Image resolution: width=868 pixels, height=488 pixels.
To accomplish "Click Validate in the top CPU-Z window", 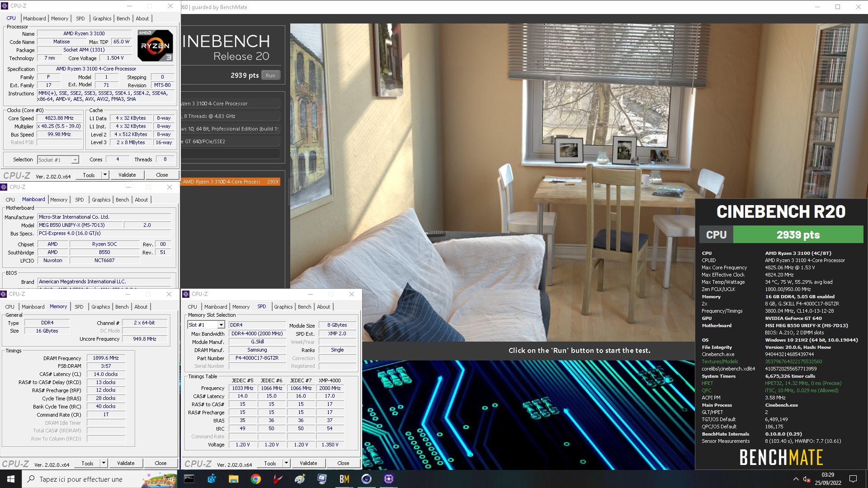I will tap(127, 175).
